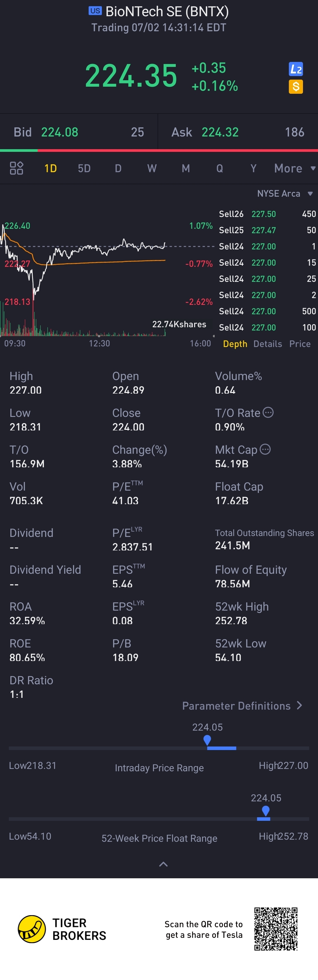
Task: Tap the info icon beside Mkt Cap
Action: 265,449
